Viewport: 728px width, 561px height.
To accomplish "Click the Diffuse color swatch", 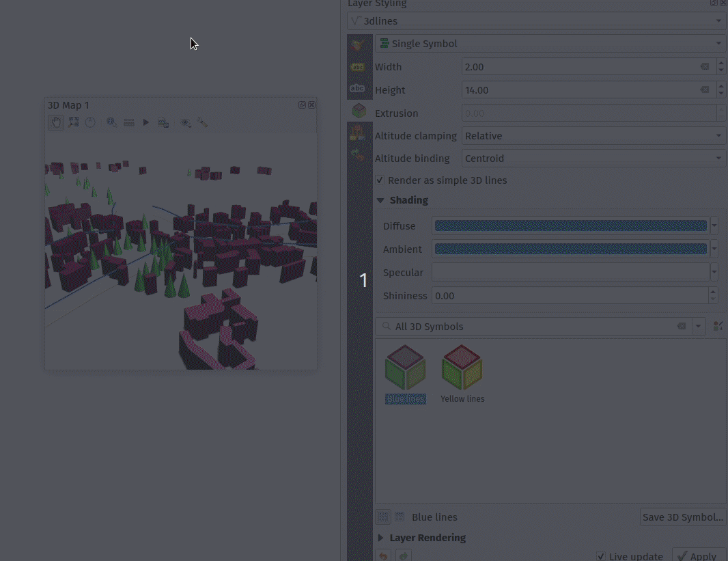I will [570, 226].
